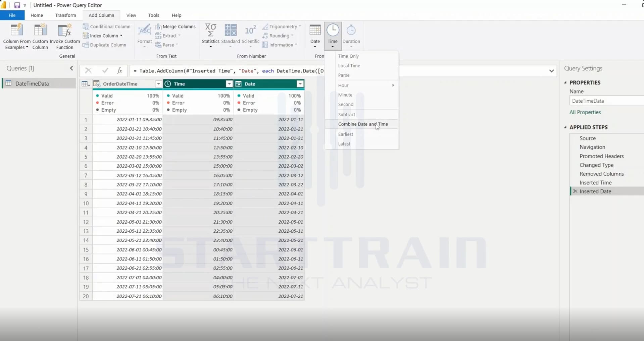
Task: Click the Standard number operations icon
Action: [231, 30]
